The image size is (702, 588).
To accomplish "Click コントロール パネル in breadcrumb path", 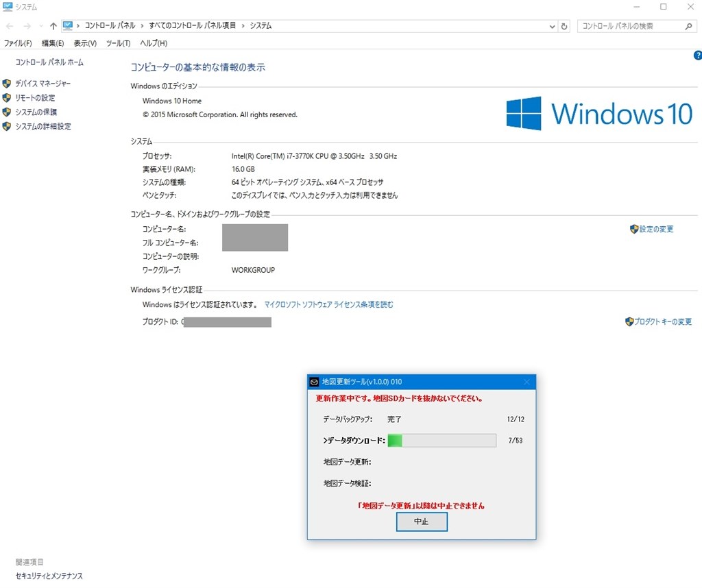I will (x=110, y=26).
